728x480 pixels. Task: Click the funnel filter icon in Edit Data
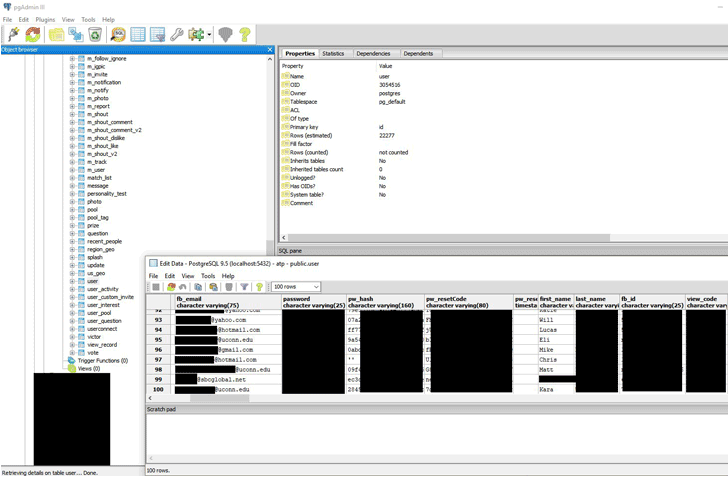pyautogui.click(x=244, y=287)
